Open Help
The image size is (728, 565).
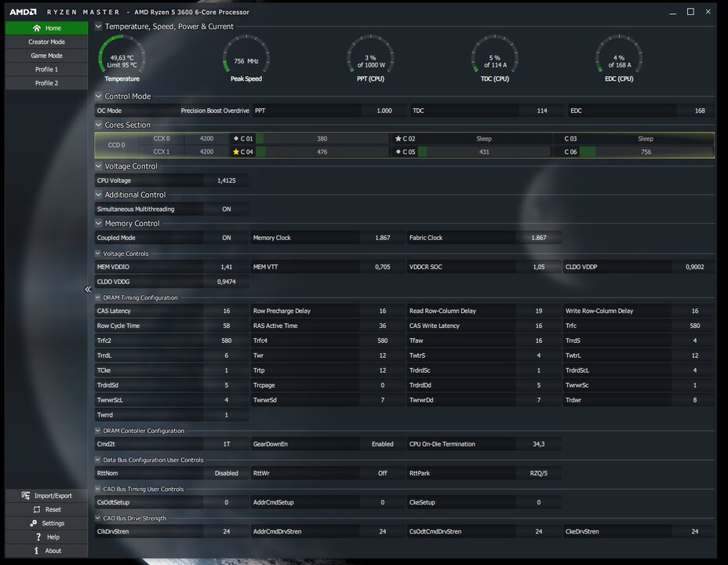click(x=46, y=537)
